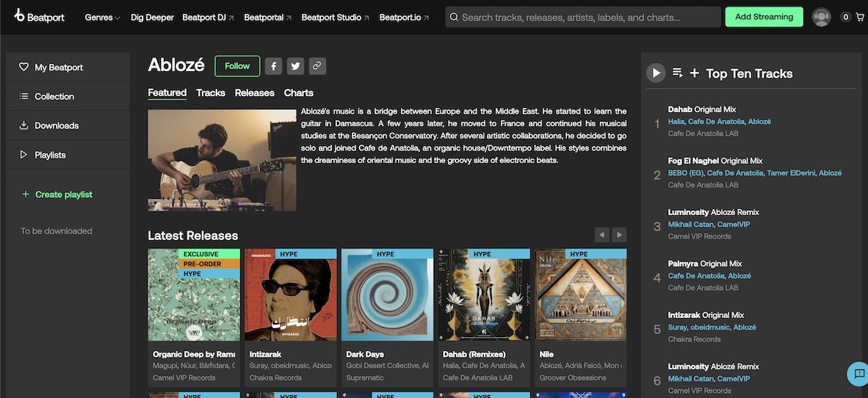Image resolution: width=868 pixels, height=398 pixels.
Task: Click artist Halia on track 1
Action: [676, 122]
